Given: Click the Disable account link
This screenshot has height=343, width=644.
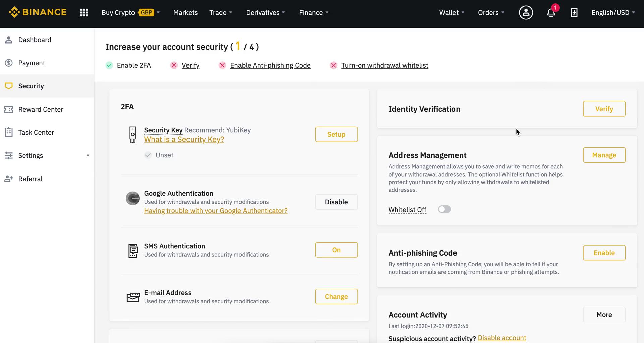Looking at the screenshot, I should point(502,338).
